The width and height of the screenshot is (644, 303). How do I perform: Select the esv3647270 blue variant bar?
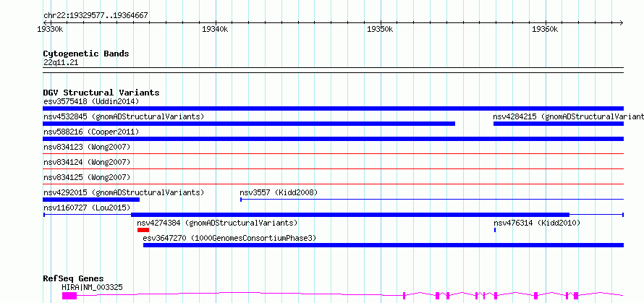pyautogui.click(x=384, y=245)
